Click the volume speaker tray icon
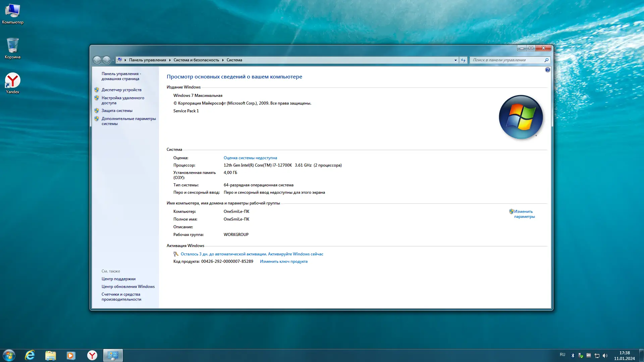 605,356
